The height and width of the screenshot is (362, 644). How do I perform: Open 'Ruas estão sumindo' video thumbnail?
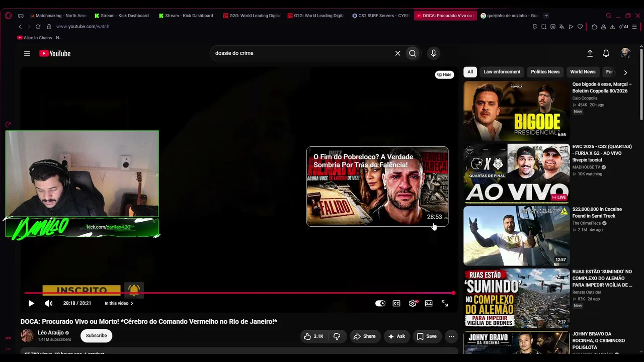click(x=516, y=298)
